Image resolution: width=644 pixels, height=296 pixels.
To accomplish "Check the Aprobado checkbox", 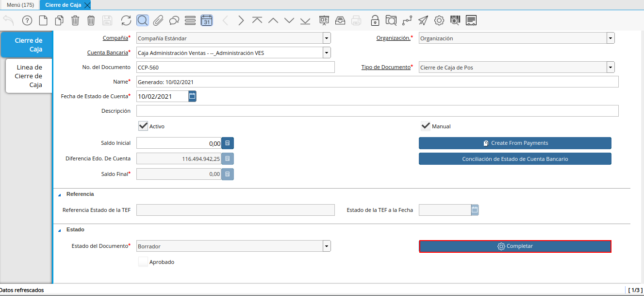I will tap(143, 262).
